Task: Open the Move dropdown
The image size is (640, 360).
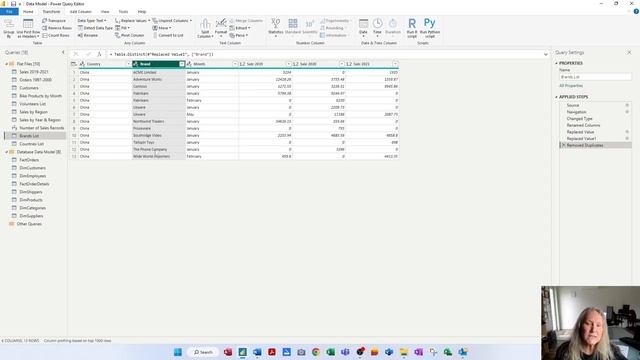Action: [x=162, y=28]
